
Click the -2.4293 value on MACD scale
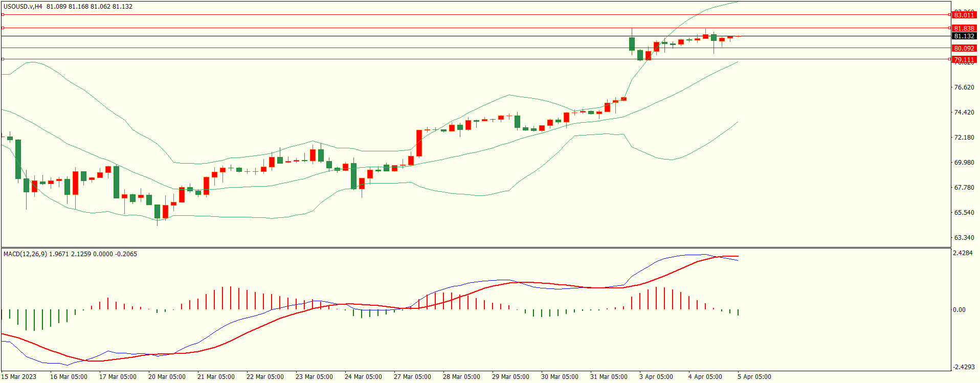[963, 367]
